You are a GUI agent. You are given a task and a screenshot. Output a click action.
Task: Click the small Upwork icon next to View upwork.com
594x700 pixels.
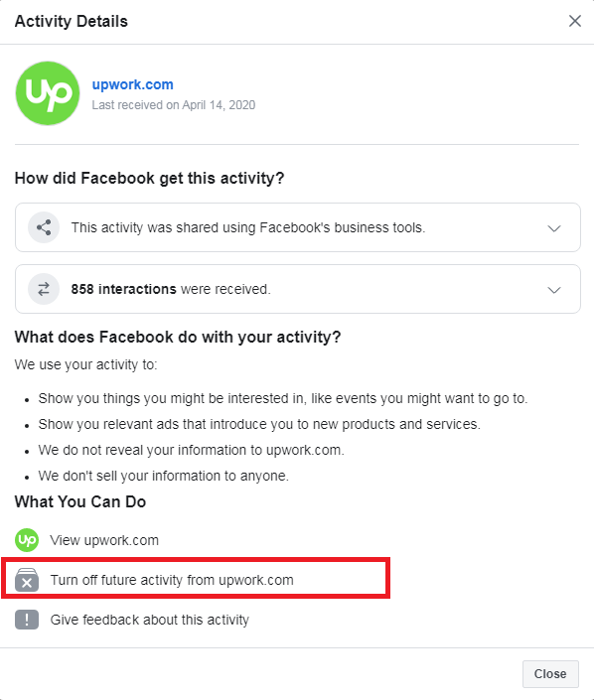click(x=27, y=540)
